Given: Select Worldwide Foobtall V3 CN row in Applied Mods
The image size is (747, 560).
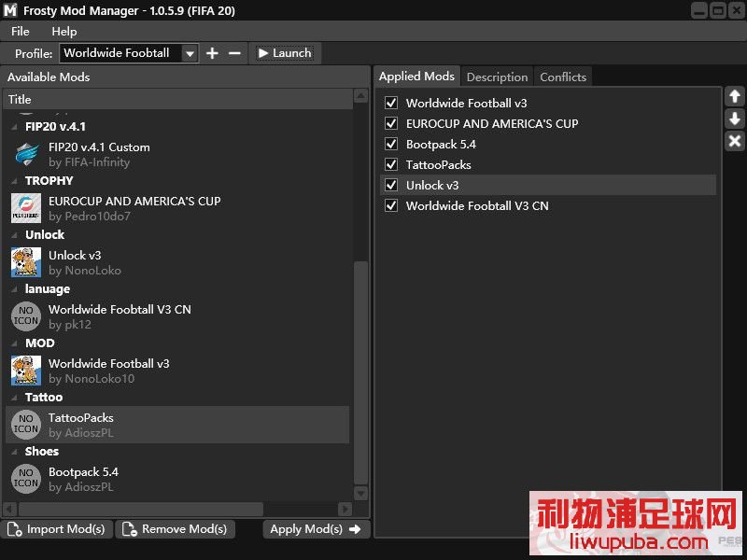Looking at the screenshot, I should (548, 205).
